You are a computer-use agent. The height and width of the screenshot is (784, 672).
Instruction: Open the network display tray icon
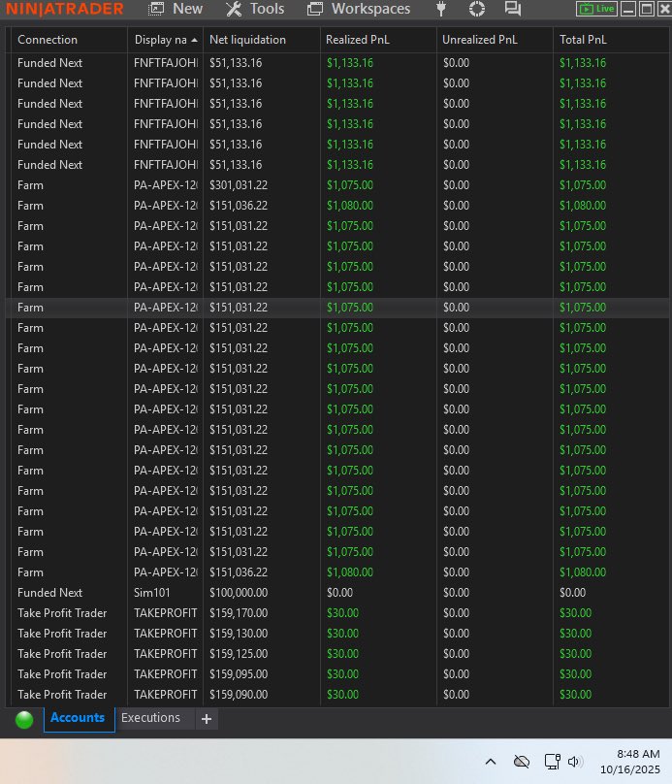(x=552, y=762)
